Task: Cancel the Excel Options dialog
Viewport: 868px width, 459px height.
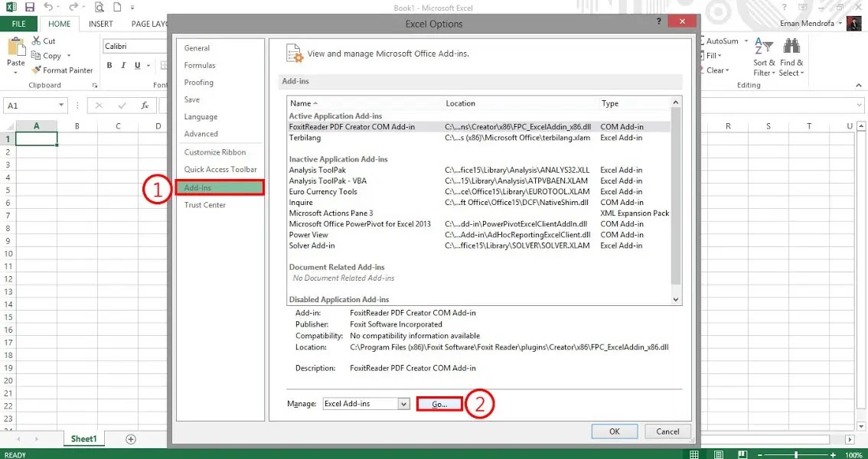Action: pyautogui.click(x=667, y=431)
